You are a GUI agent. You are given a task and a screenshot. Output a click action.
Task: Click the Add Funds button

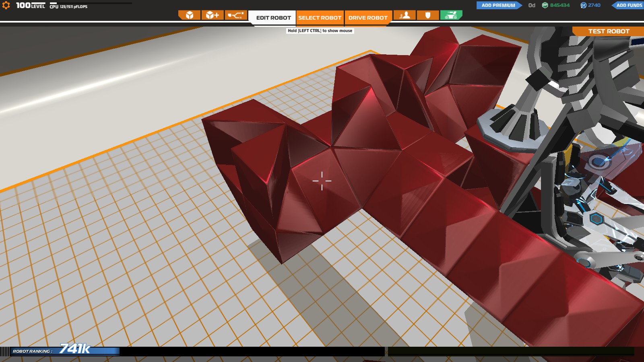click(627, 5)
